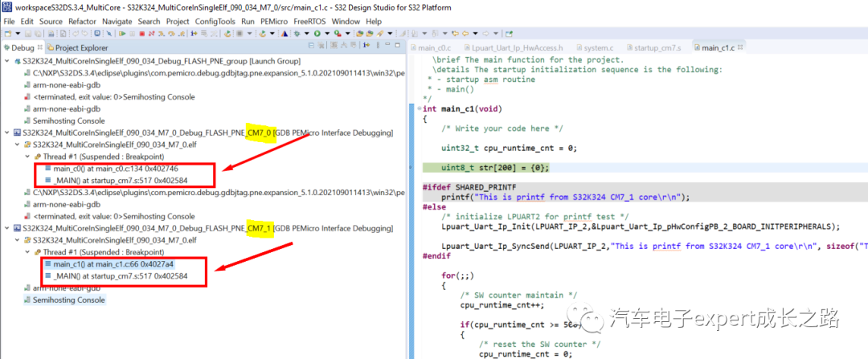Viewport: 868px width, 359px height.
Task: Collapse Thread #1 under CM7_1
Action: tap(27, 252)
